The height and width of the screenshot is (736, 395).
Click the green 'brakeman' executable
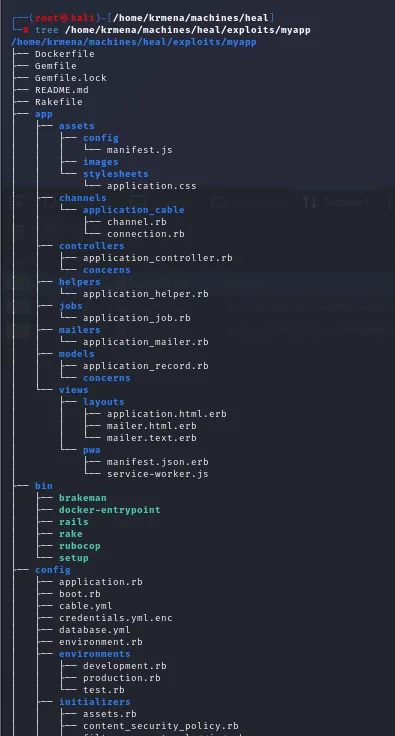click(x=83, y=498)
